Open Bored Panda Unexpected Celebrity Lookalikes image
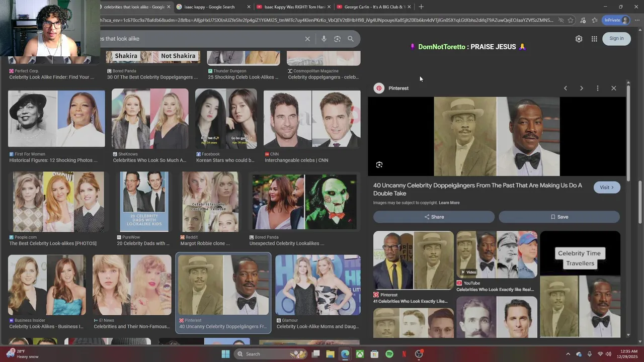The width and height of the screenshot is (644, 362). (304, 202)
